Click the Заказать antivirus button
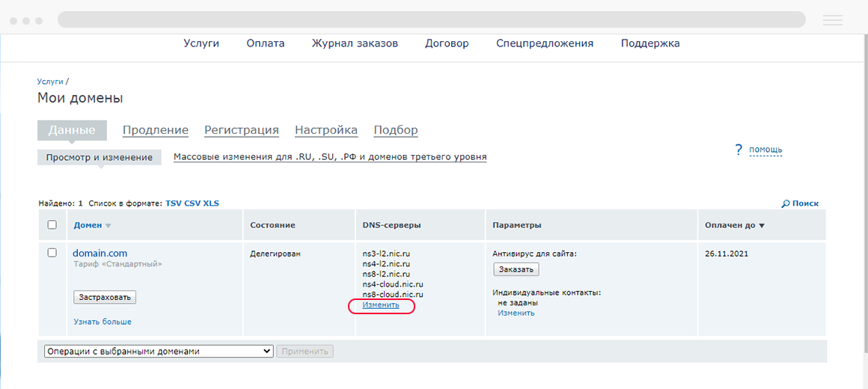This screenshot has height=389, width=868. [x=516, y=269]
